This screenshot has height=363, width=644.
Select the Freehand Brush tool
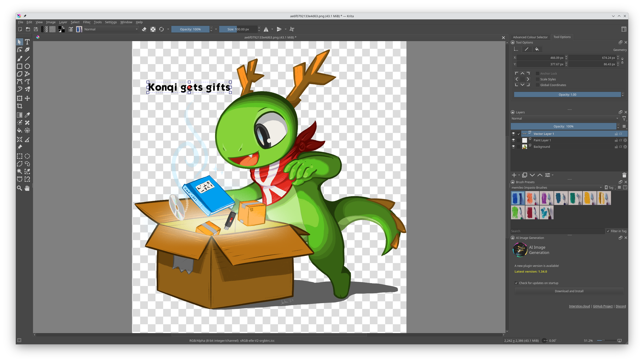coord(20,58)
